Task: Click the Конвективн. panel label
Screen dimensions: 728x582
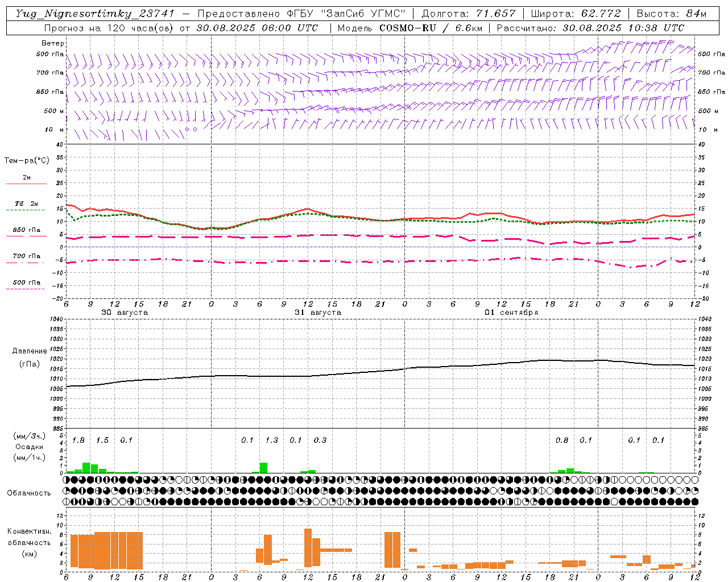Action: 30,531
